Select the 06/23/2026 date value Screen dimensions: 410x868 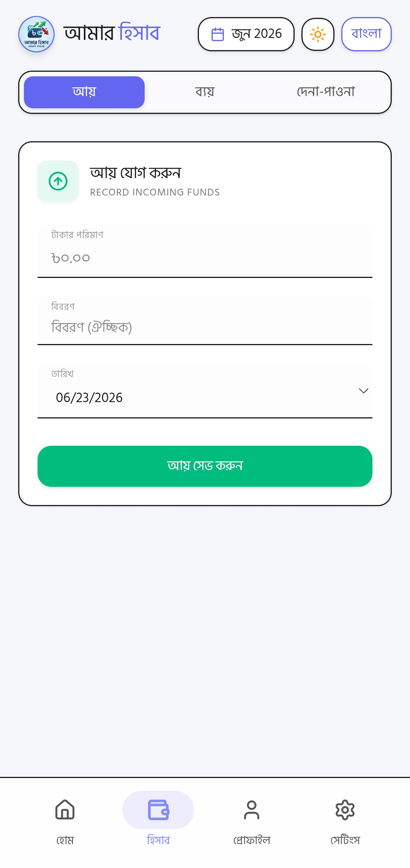point(89,398)
